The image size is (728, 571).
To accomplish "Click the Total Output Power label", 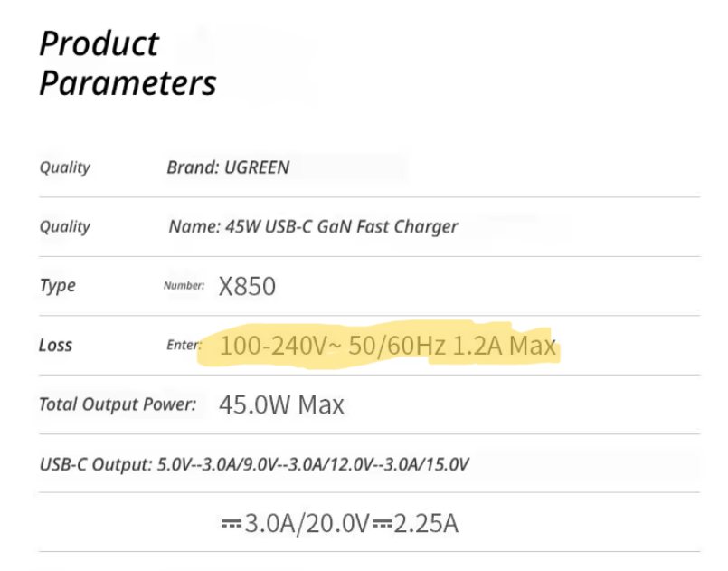I will tap(118, 404).
